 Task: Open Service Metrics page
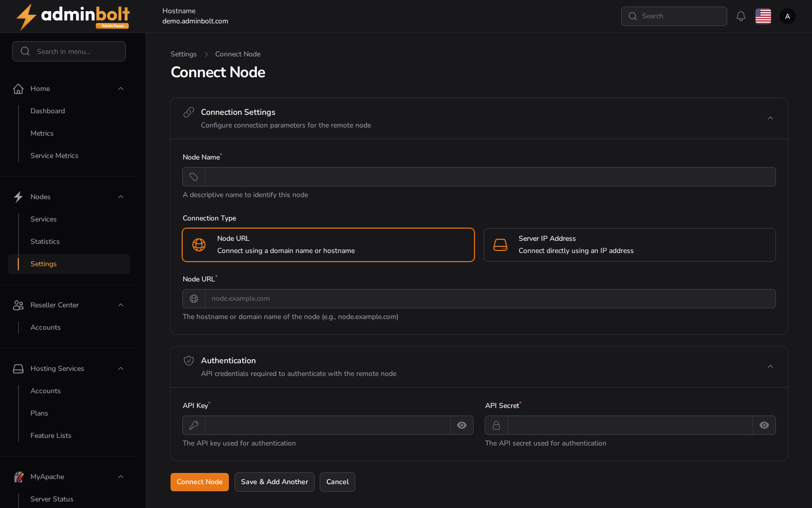[54, 156]
